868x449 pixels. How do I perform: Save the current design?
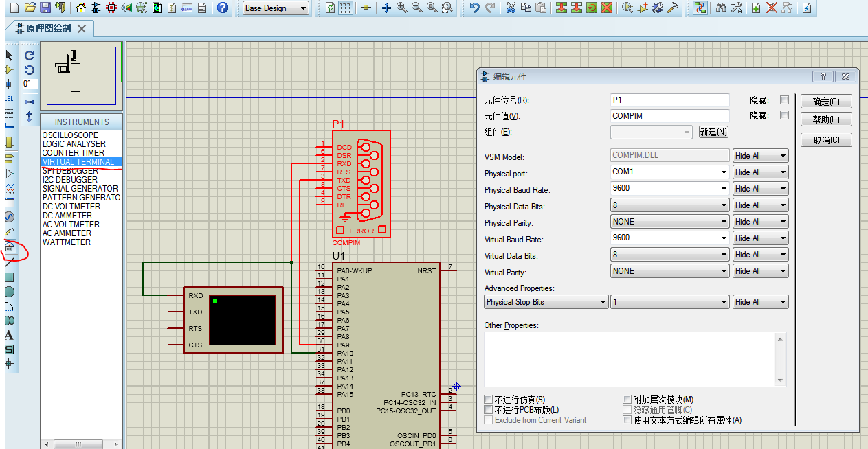coord(45,9)
